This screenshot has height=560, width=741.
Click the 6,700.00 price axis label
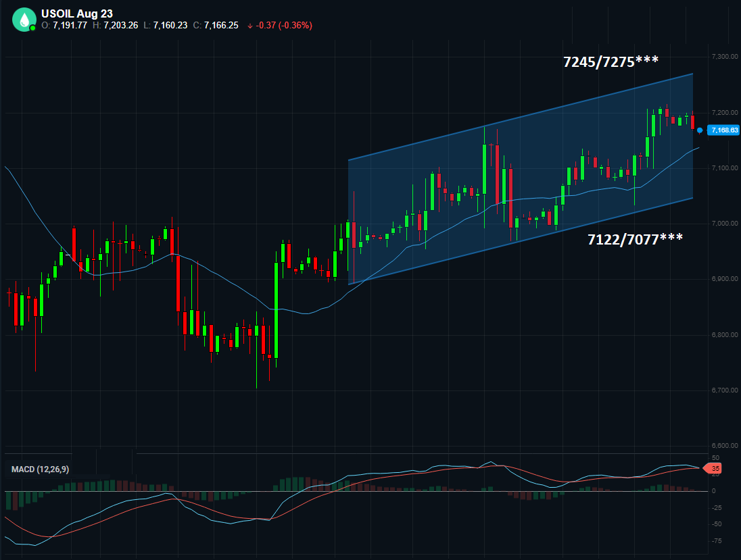[725, 390]
